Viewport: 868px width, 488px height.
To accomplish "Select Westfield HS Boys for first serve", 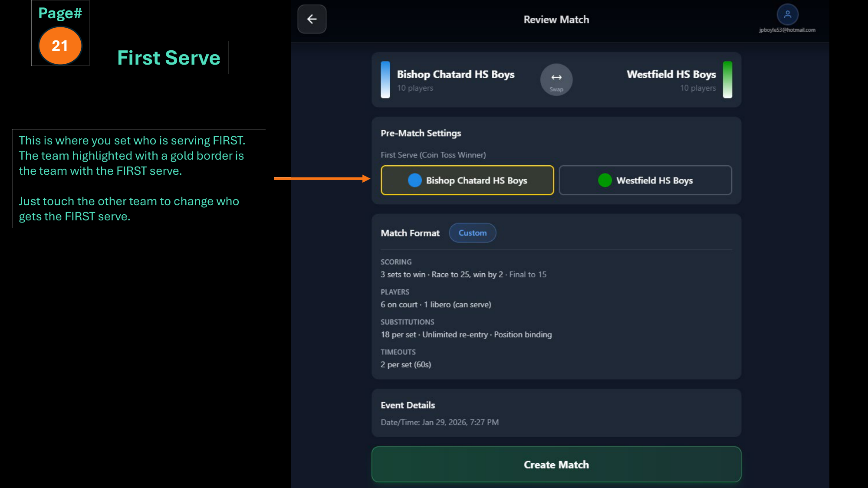I will pyautogui.click(x=645, y=180).
